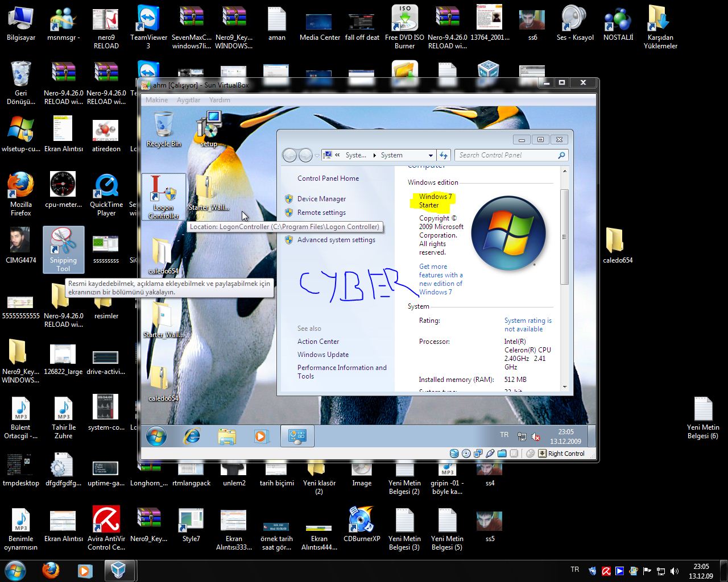Click the Avira AntiVir tray icon
This screenshot has width=728, height=582.
(606, 571)
